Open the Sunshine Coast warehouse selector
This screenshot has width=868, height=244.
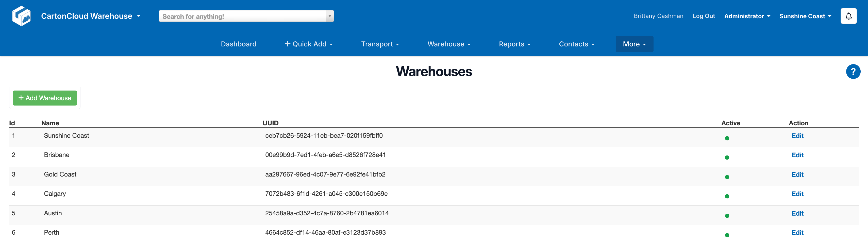coord(805,16)
